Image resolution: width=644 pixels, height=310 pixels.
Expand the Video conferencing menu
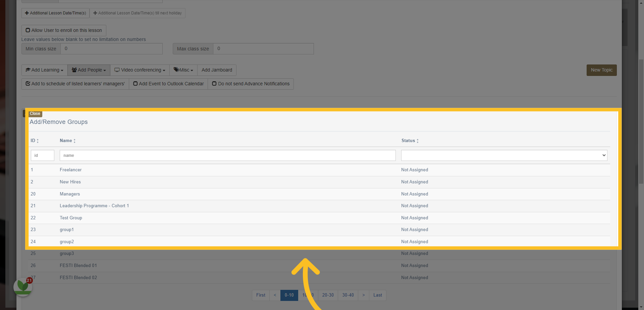140,70
